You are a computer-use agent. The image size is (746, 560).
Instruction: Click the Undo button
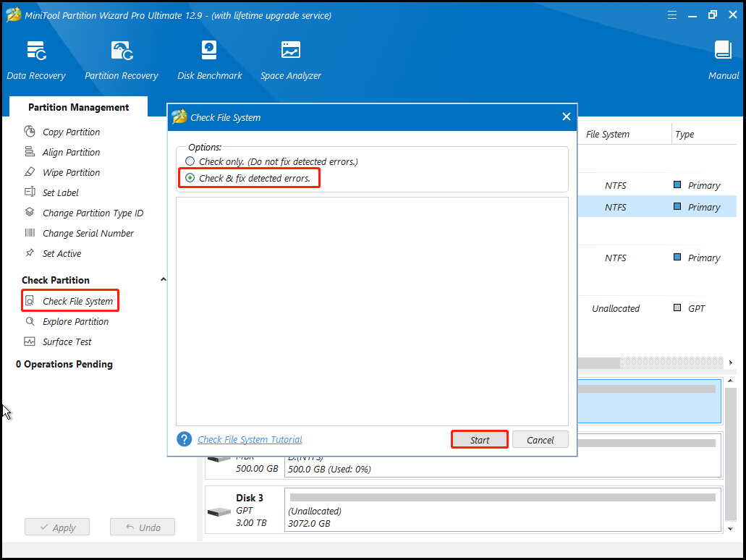click(x=143, y=527)
